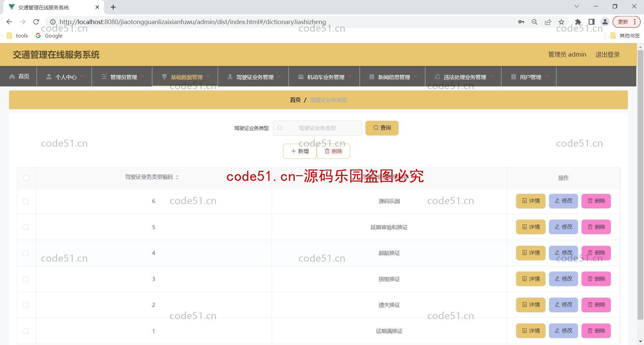This screenshot has height=345, width=644.
Task: Expand the 用户管理 dropdown arrow
Action: 547,76
